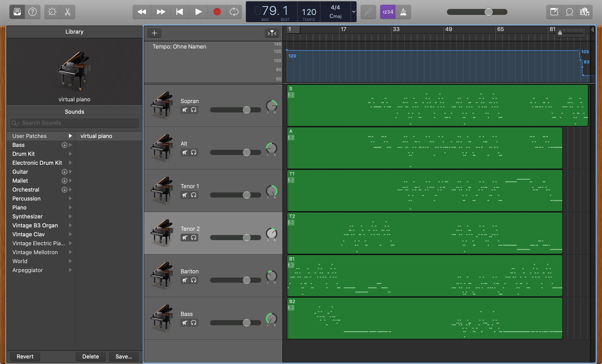
Task: Select the virtual piano patch
Action: (x=96, y=136)
